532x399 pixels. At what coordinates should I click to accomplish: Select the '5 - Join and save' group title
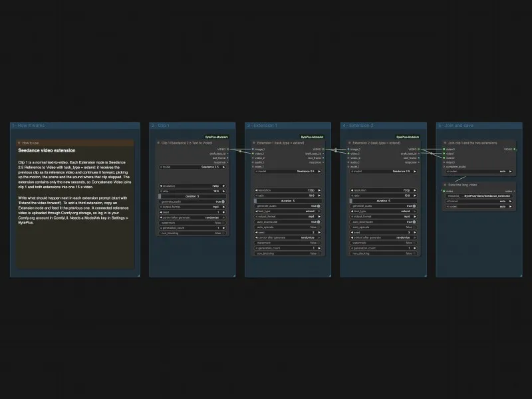[456, 126]
